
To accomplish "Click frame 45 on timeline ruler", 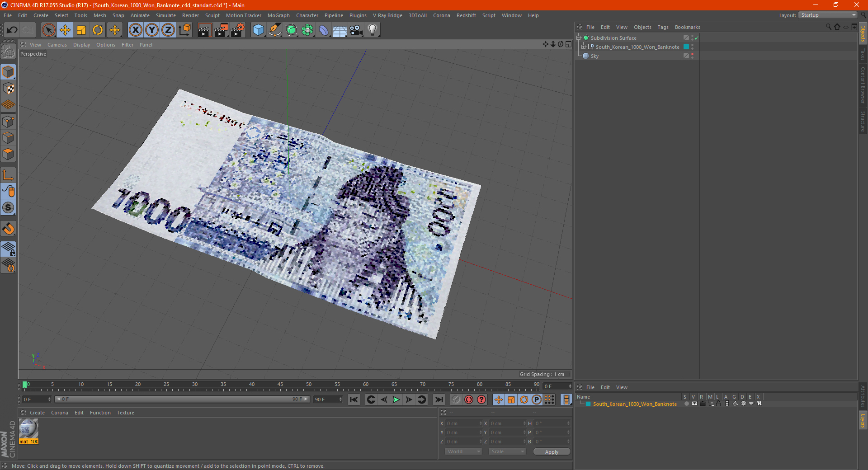I will pos(280,385).
